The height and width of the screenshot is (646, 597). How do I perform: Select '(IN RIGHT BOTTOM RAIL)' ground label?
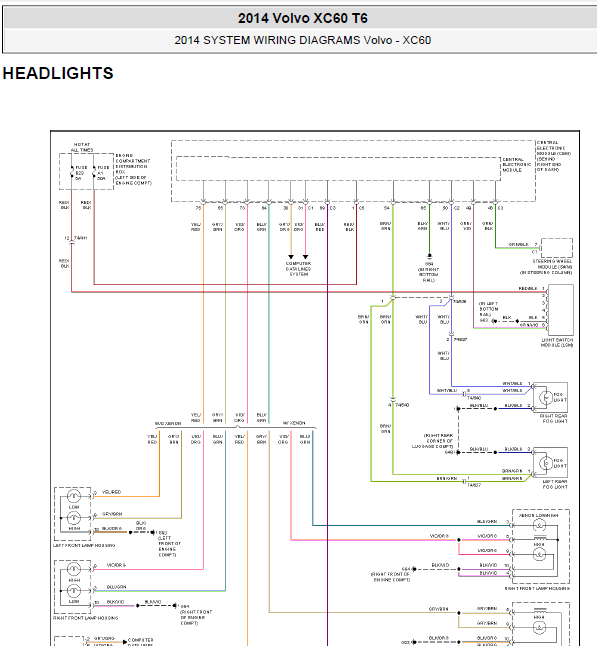pyautogui.click(x=428, y=275)
